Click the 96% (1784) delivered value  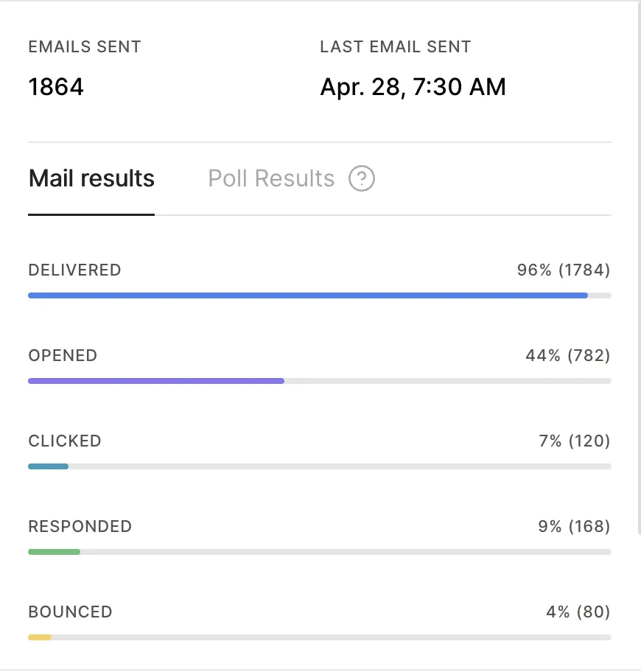[564, 270]
